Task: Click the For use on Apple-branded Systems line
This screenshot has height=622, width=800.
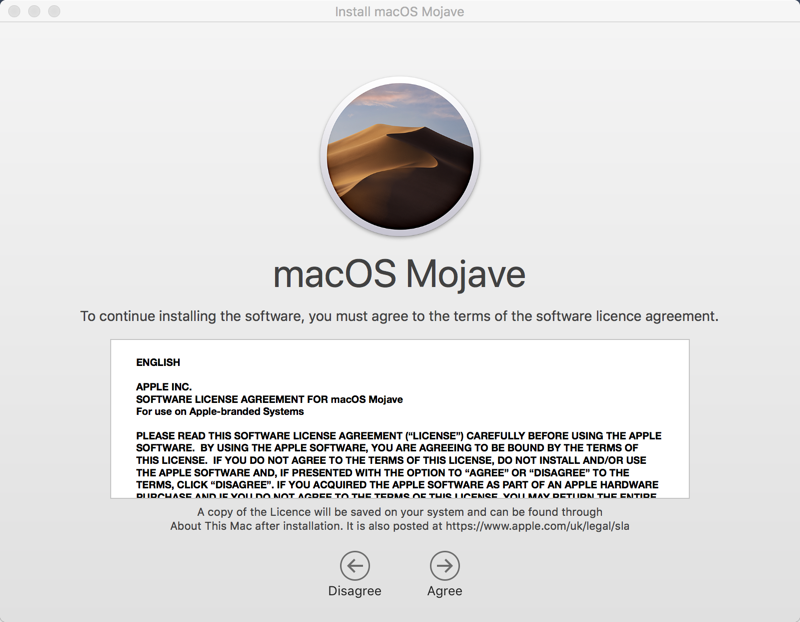Action: coord(219,411)
